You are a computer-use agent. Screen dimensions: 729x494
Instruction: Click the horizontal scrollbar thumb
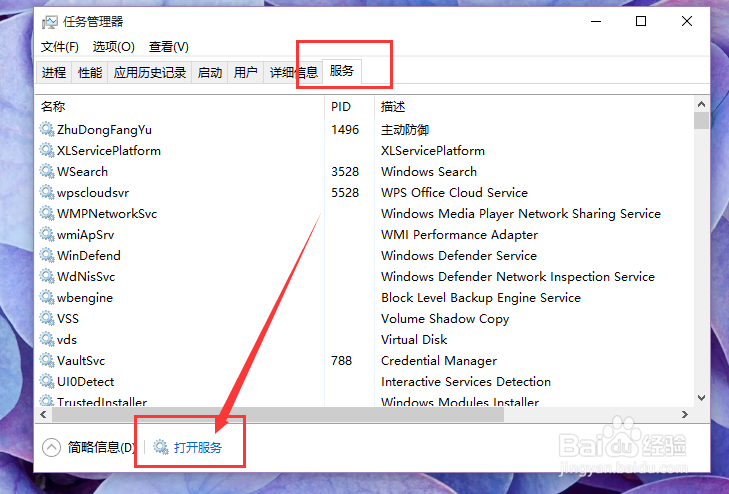pyautogui.click(x=278, y=415)
